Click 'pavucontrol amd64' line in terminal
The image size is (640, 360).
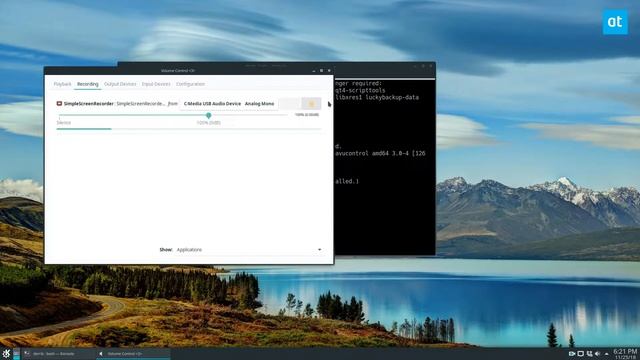[x=380, y=153]
